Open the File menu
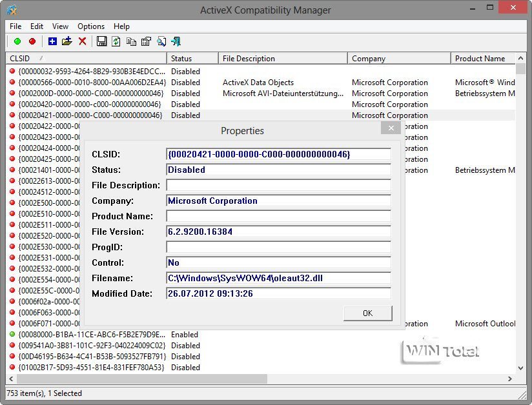The image size is (532, 405). (x=15, y=26)
